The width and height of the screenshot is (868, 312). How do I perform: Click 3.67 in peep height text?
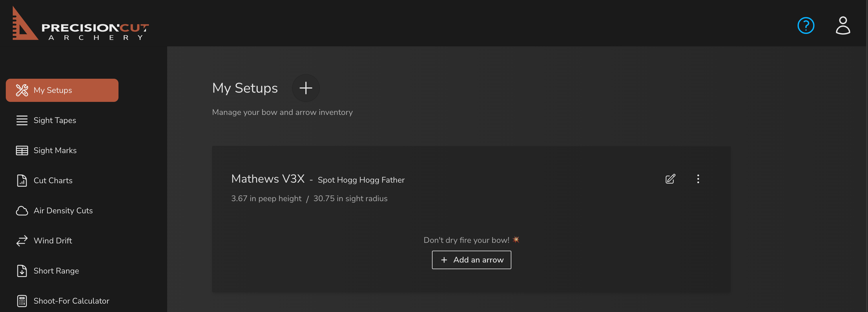pos(266,199)
